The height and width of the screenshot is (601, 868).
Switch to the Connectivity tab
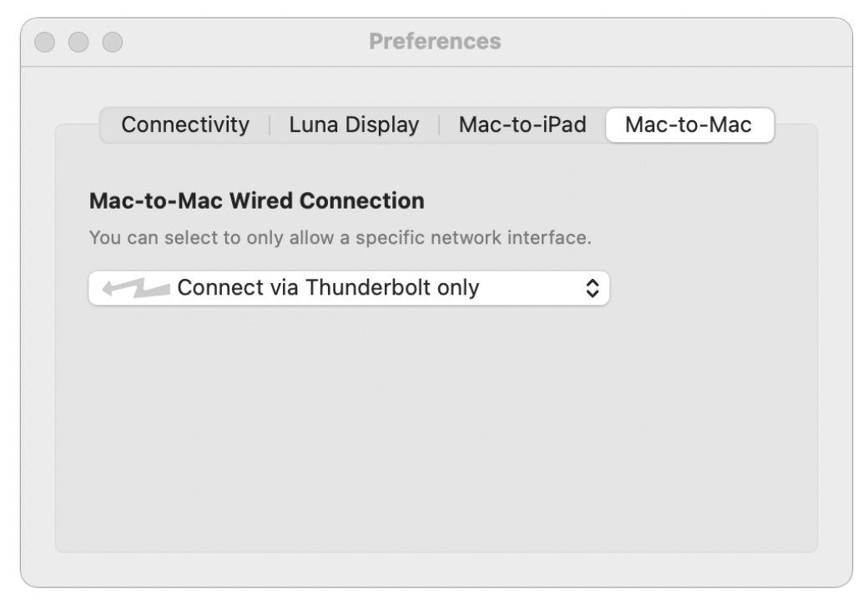pyautogui.click(x=185, y=125)
